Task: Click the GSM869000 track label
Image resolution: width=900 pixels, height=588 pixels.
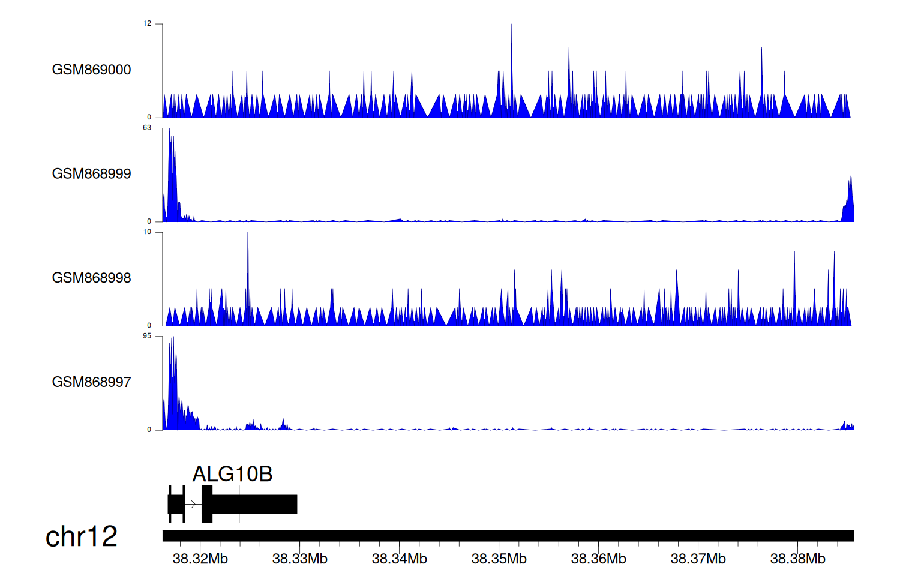Action: (91, 70)
